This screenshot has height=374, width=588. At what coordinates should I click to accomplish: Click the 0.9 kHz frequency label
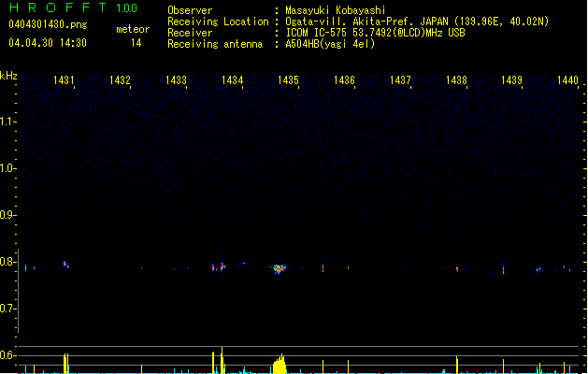click(x=7, y=215)
